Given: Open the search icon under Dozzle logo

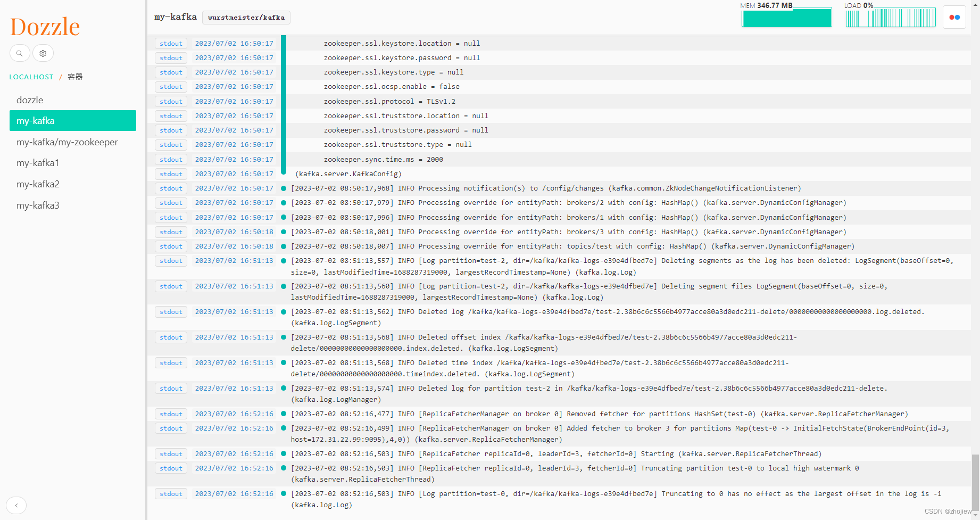Looking at the screenshot, I should click(x=20, y=53).
